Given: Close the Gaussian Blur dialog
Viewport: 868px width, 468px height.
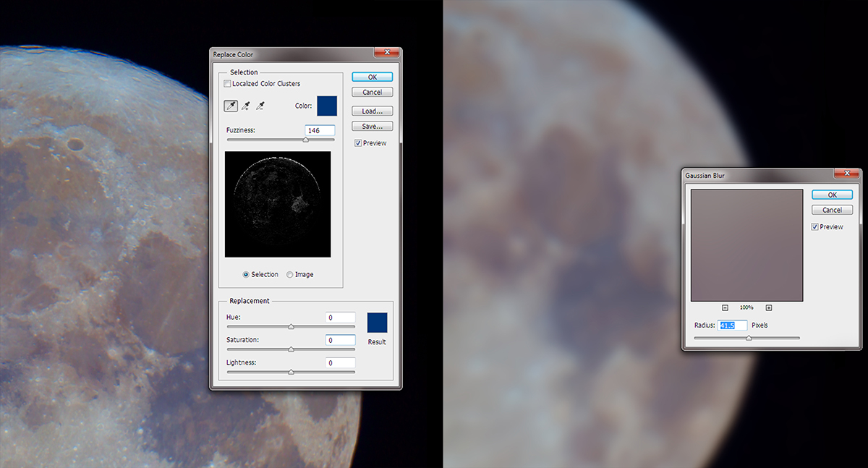Looking at the screenshot, I should 847,173.
